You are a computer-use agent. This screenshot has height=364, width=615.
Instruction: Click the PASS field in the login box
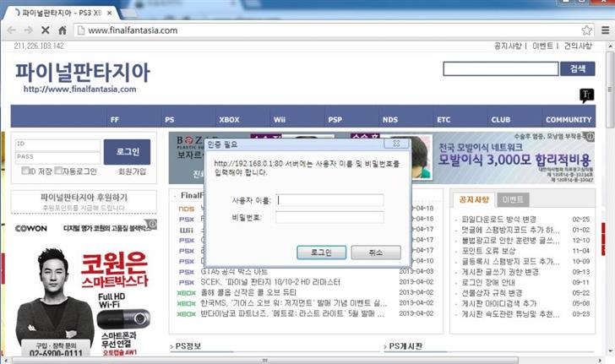click(57, 158)
